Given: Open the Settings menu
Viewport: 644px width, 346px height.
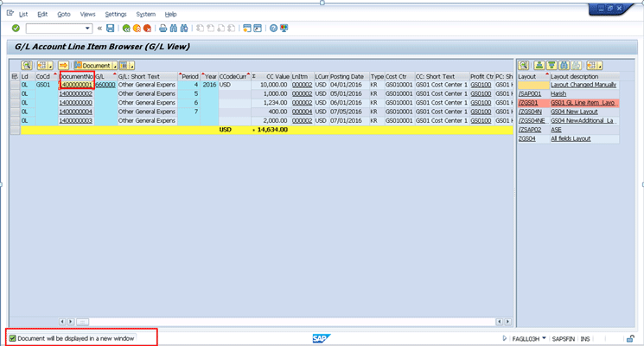Looking at the screenshot, I should coord(116,15).
